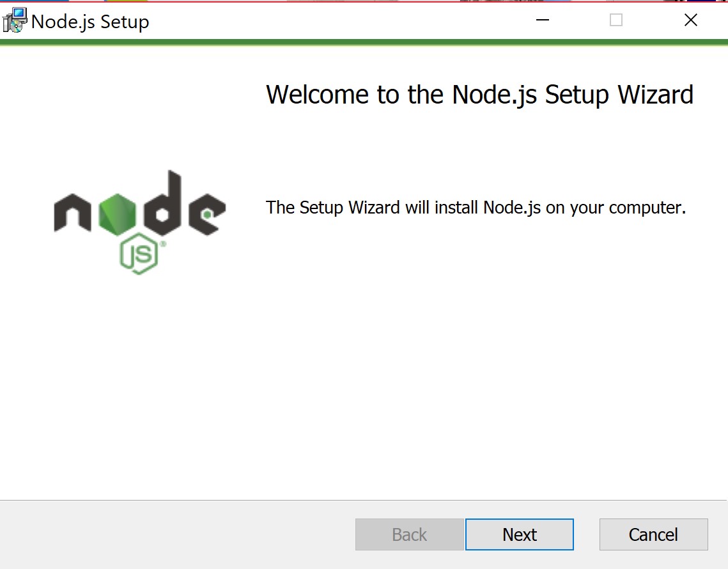
Task: Click Next to continue the setup
Action: point(520,534)
